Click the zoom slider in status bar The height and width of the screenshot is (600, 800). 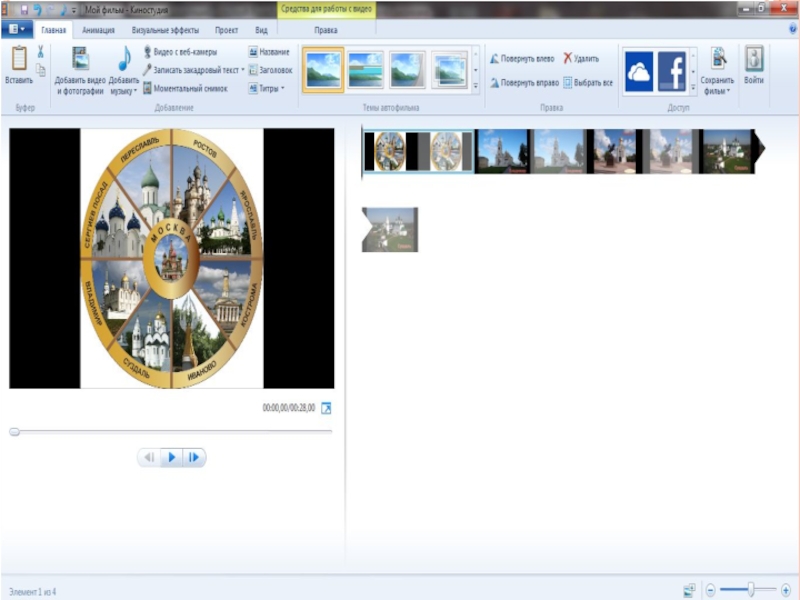point(750,590)
